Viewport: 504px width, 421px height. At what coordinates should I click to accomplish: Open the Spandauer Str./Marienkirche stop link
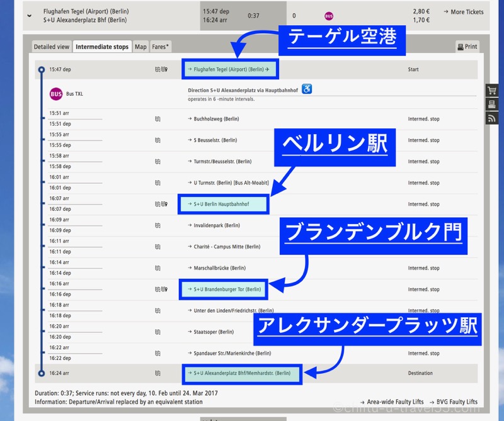pyautogui.click(x=229, y=353)
